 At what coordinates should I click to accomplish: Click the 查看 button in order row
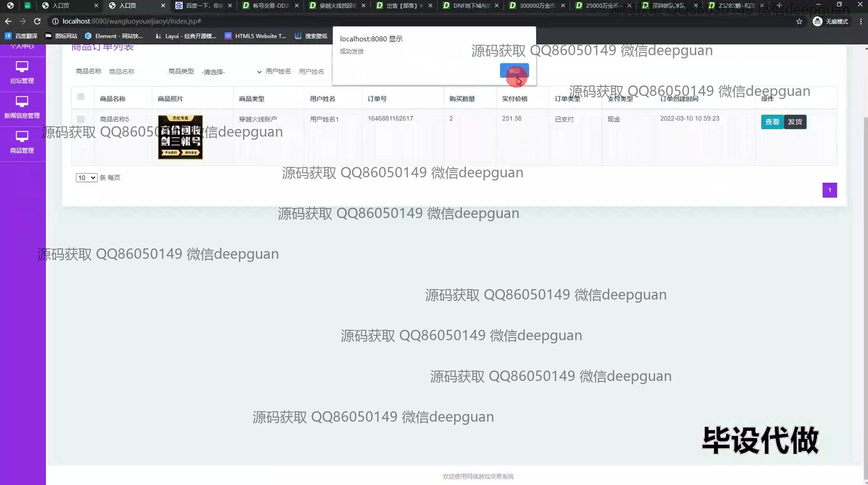pyautogui.click(x=772, y=122)
